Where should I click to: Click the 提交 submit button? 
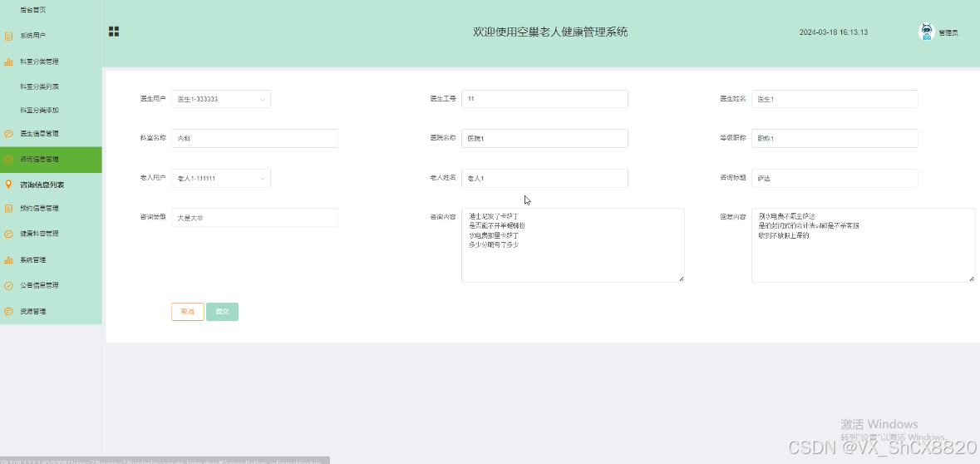coord(223,312)
